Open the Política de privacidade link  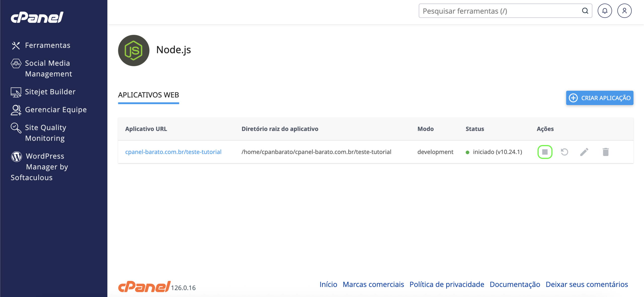click(x=447, y=284)
